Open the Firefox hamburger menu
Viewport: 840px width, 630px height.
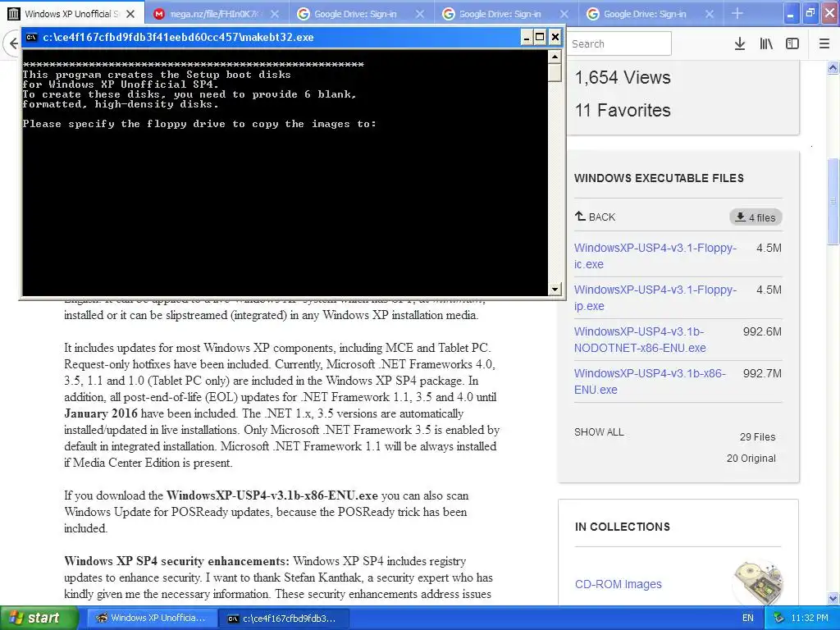(x=824, y=44)
